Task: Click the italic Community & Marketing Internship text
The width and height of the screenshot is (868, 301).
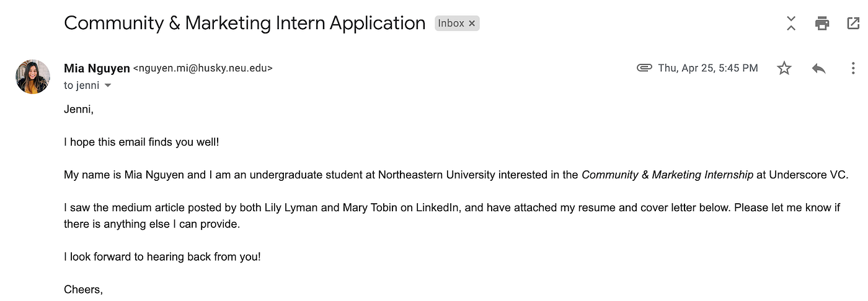Action: [x=667, y=175]
